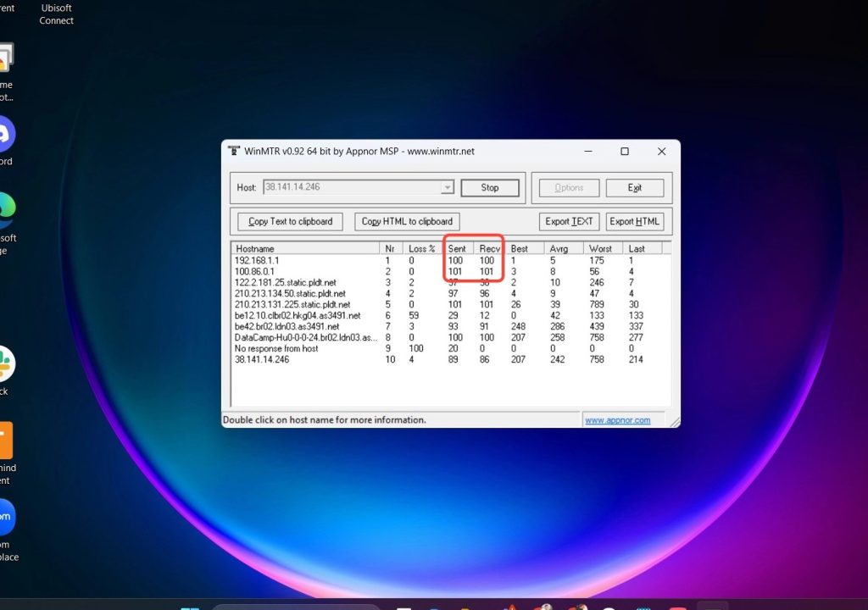The image size is (868, 610).
Task: Open the Discord desktop shortcut
Action: tap(6, 140)
